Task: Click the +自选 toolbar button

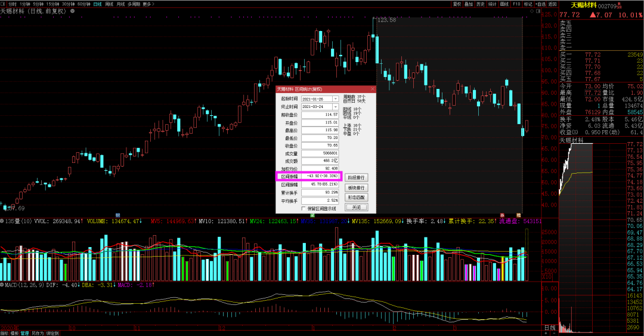Action: coord(541,4)
